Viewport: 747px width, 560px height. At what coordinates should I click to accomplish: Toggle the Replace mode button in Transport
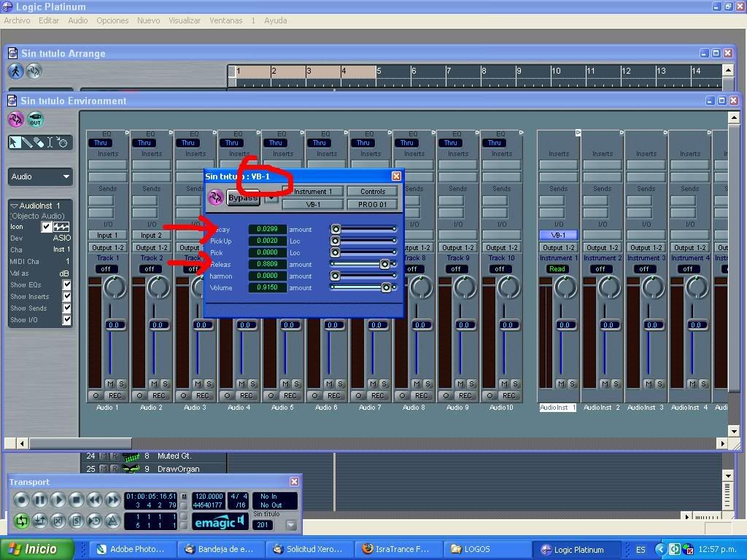coord(58,521)
